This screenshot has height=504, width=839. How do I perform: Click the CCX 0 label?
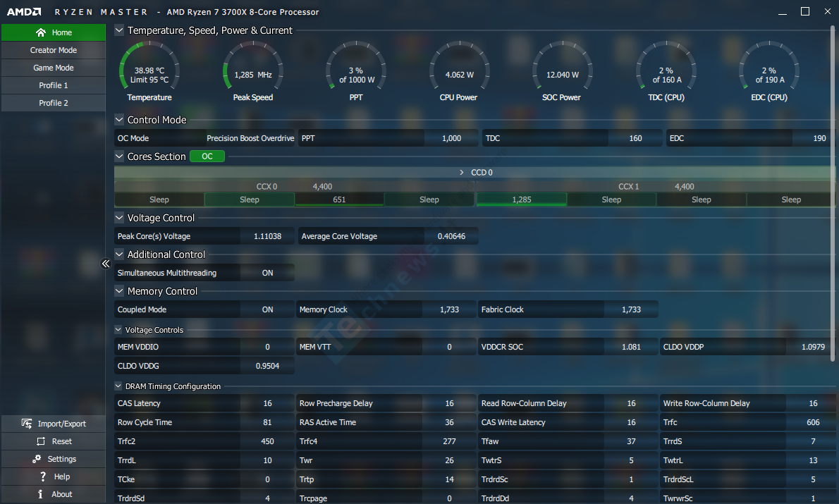[x=267, y=187]
